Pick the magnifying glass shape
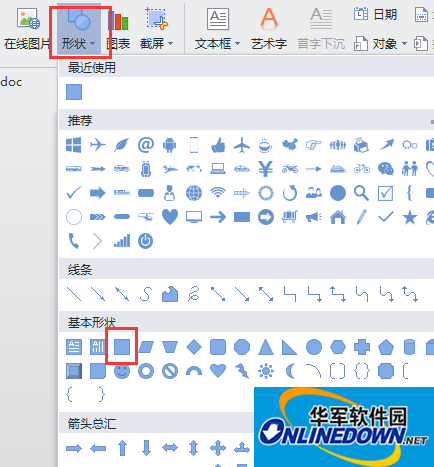 click(x=362, y=193)
